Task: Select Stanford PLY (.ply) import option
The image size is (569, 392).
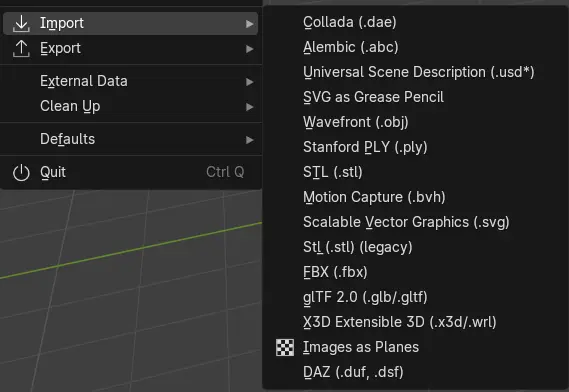Action: [x=416, y=147]
